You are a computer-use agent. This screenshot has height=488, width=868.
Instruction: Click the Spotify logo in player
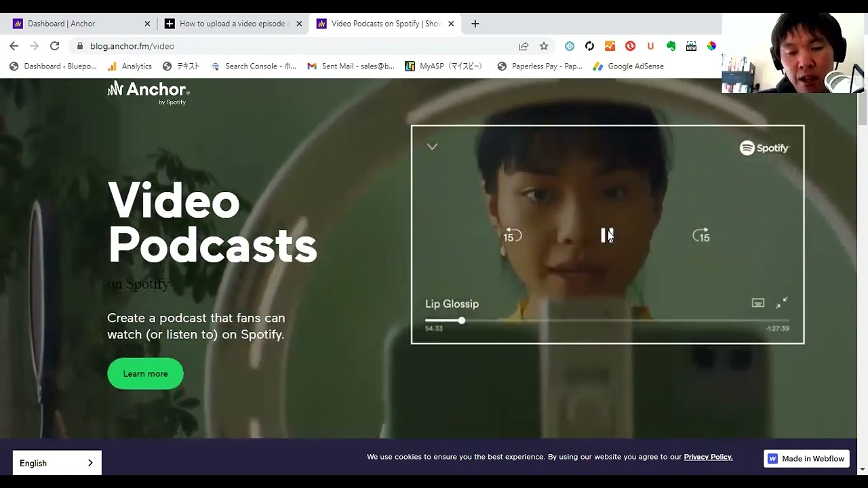[764, 148]
